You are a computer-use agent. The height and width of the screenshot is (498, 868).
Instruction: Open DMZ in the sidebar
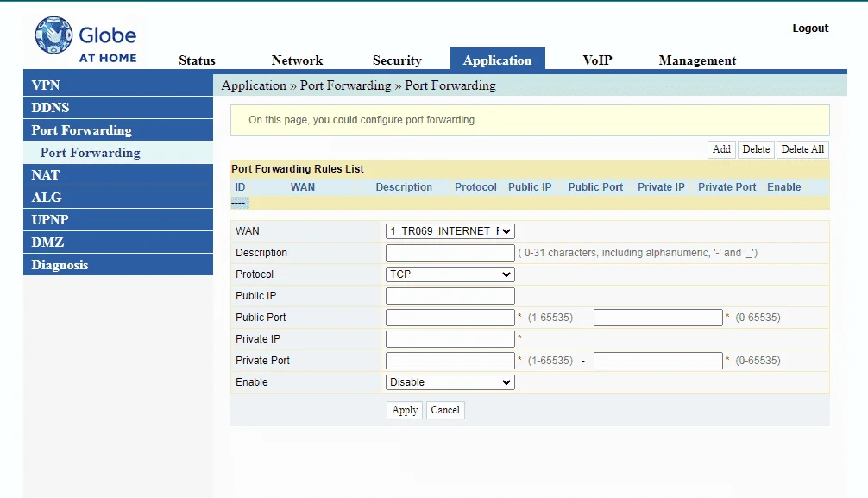[x=118, y=242]
